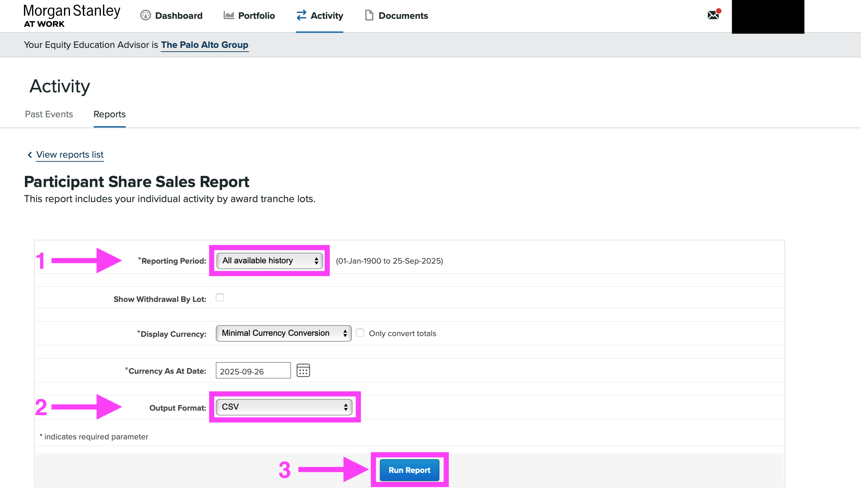Click the Documents page icon
Viewport: 861px width, 504px height.
point(369,15)
